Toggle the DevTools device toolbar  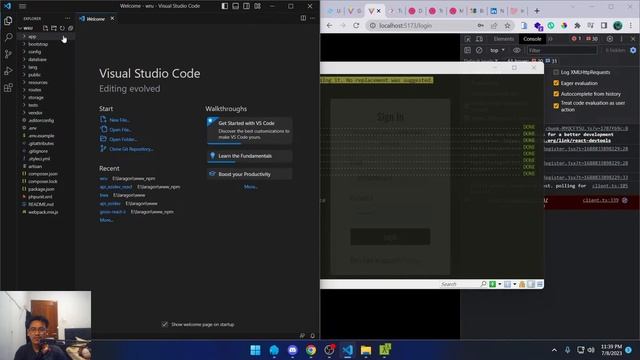click(479, 39)
